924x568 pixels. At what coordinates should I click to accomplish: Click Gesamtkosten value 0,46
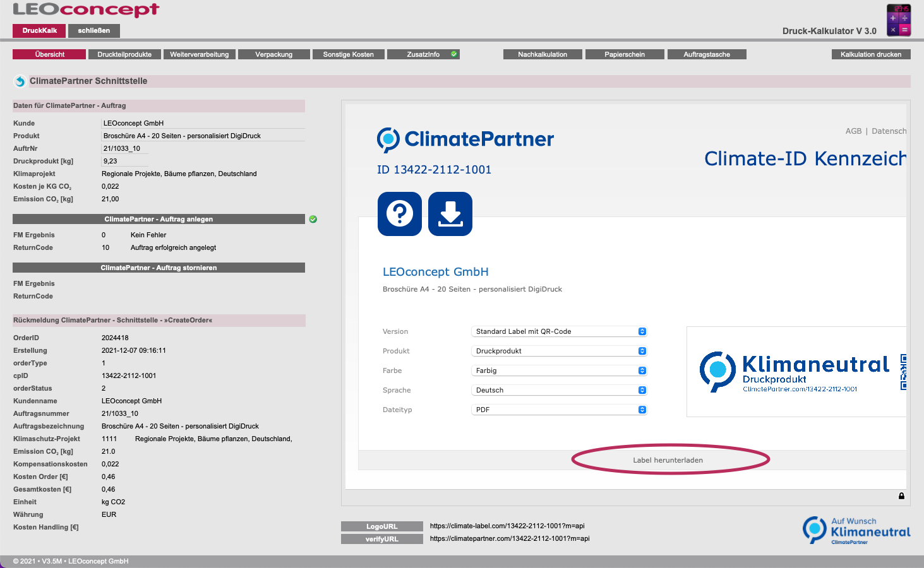[109, 489]
